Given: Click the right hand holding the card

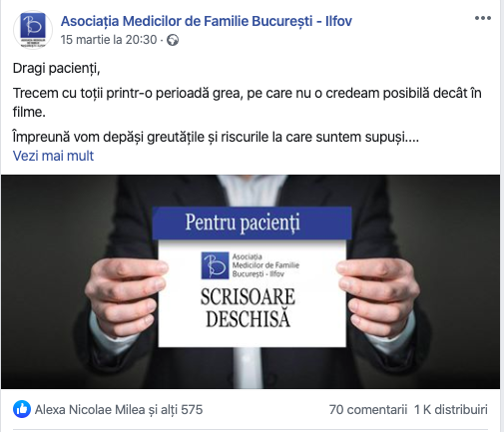Looking at the screenshot, I should coord(377,294).
